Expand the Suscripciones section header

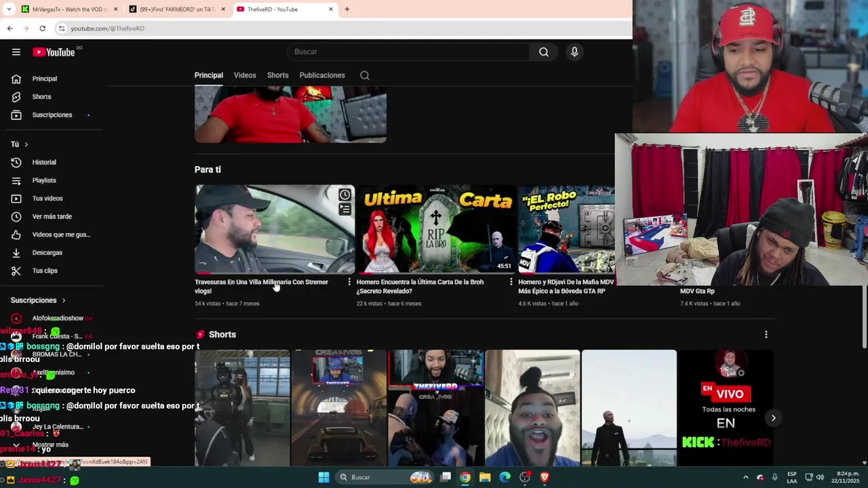[x=38, y=300]
